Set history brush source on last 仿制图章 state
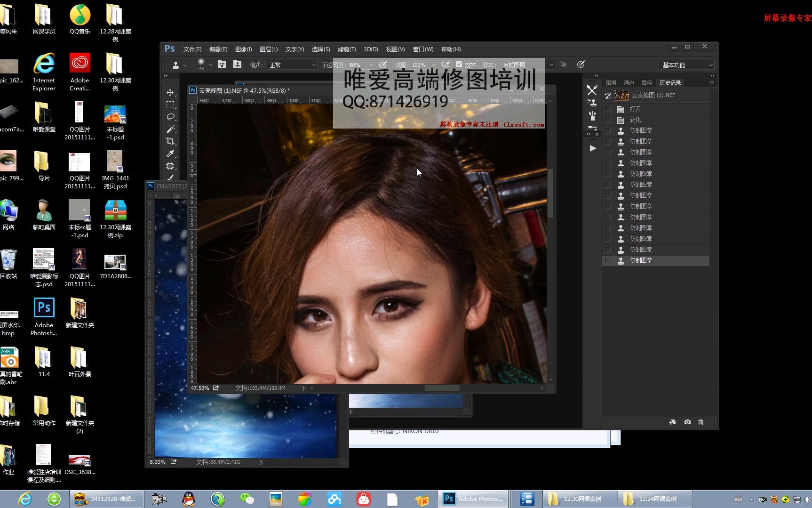This screenshot has width=812, height=508. [x=608, y=260]
